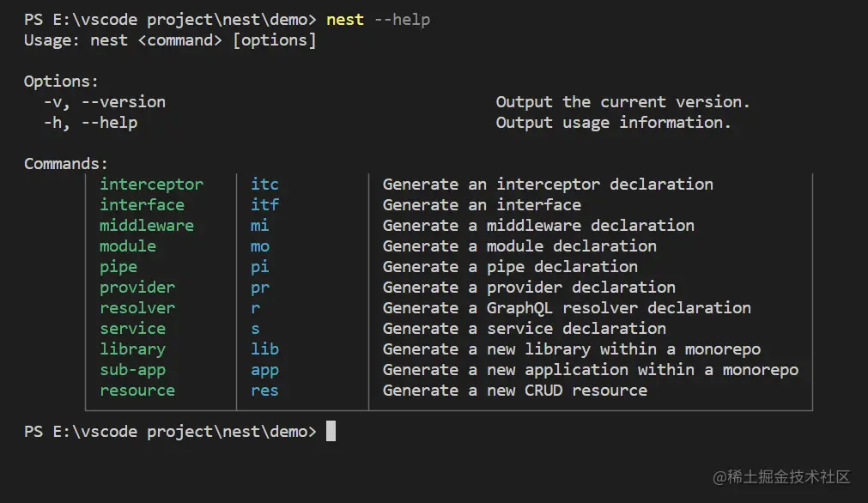Click the 'library' command name

coord(132,348)
